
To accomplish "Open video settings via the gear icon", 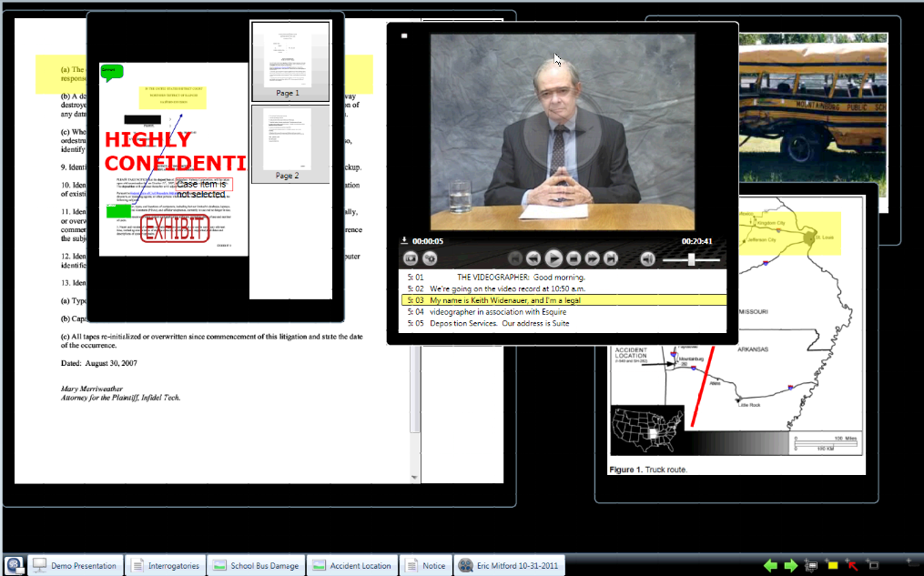I will point(431,258).
